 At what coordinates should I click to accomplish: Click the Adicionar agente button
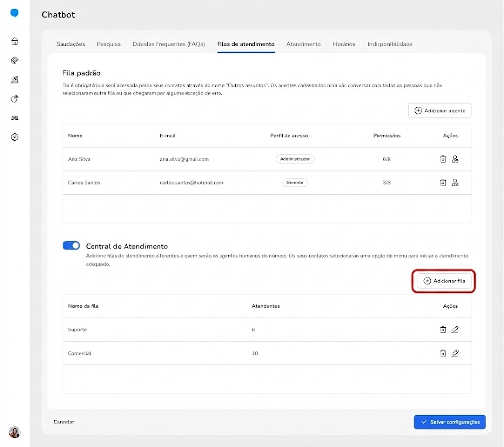click(x=440, y=111)
